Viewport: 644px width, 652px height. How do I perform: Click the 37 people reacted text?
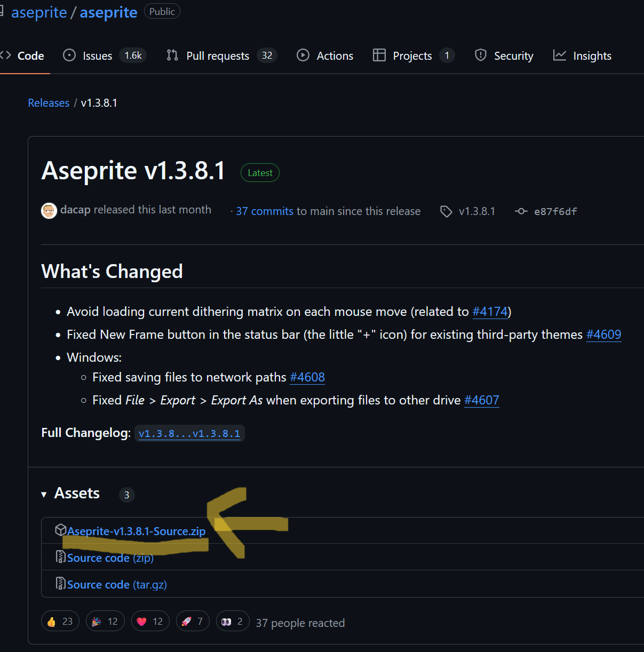click(300, 623)
